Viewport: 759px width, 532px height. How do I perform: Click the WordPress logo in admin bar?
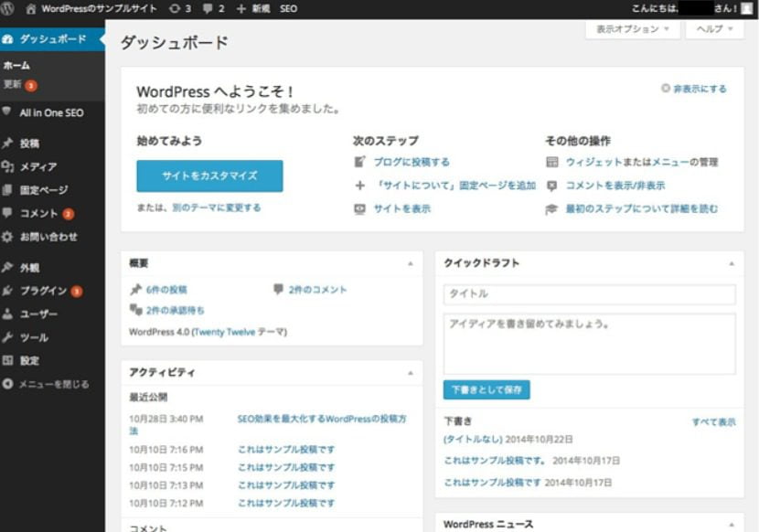click(x=6, y=8)
